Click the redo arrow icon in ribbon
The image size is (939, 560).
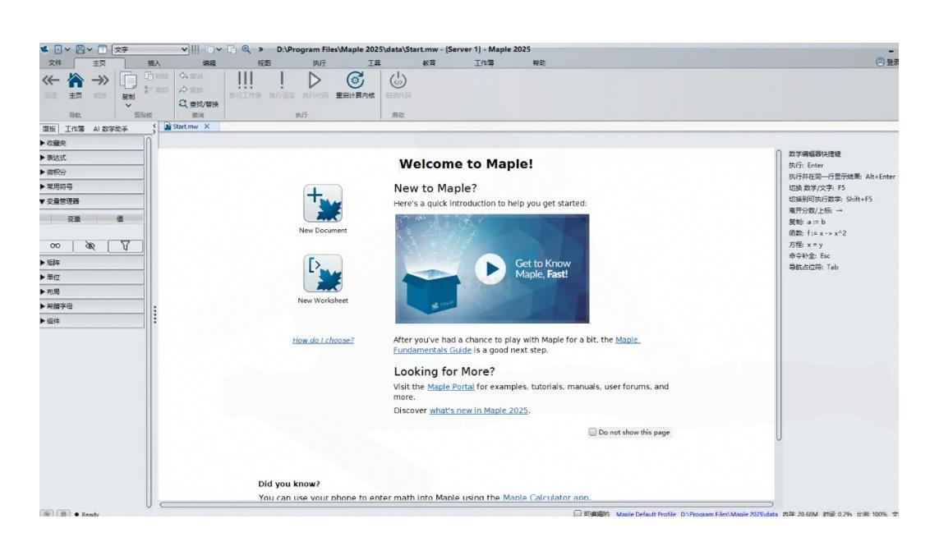(183, 90)
